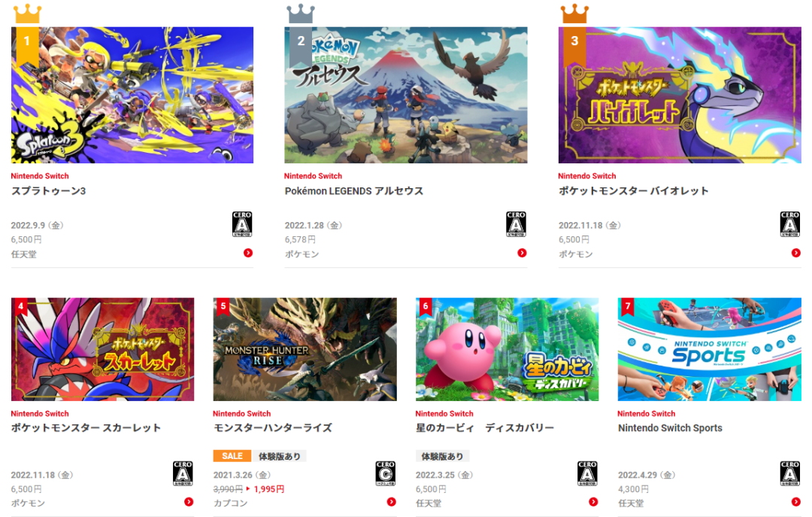
Task: Click the red arrow icon for ポケットモンスター バイオレット
Action: click(x=796, y=253)
